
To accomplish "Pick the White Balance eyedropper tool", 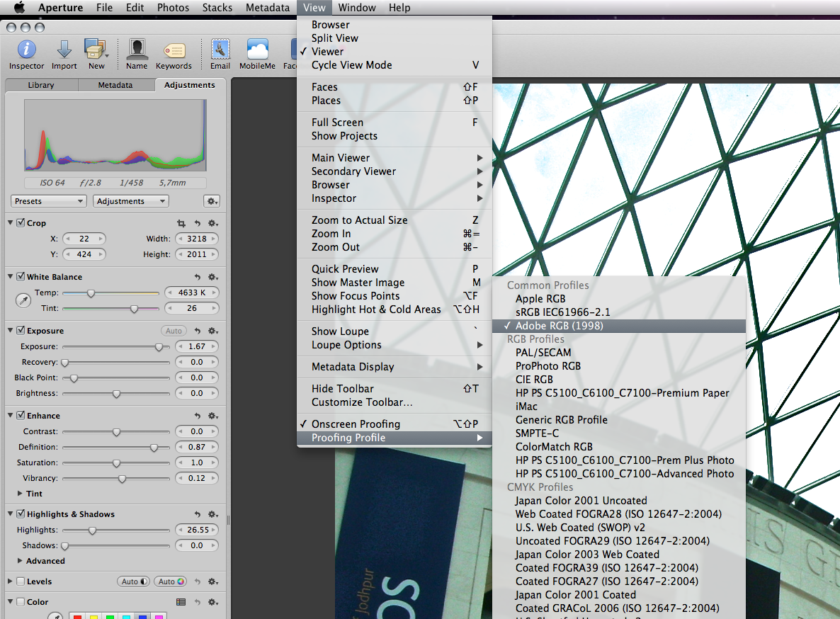I will tap(23, 300).
